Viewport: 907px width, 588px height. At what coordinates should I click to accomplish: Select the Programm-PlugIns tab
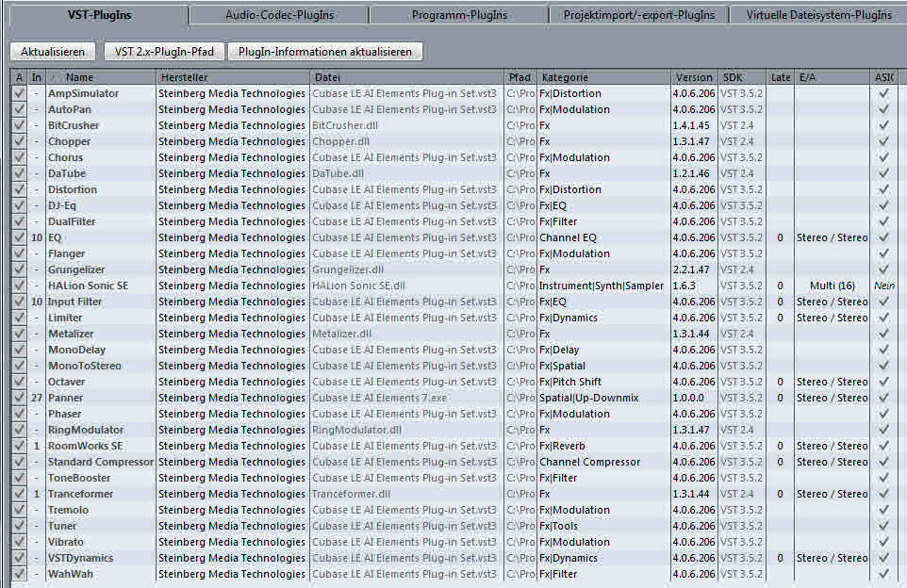pos(459,15)
